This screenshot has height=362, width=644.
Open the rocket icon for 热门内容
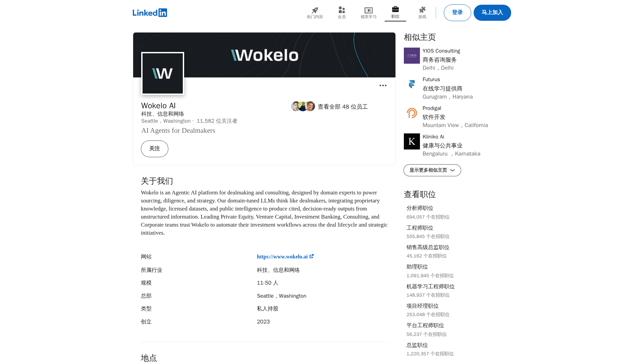315,10
